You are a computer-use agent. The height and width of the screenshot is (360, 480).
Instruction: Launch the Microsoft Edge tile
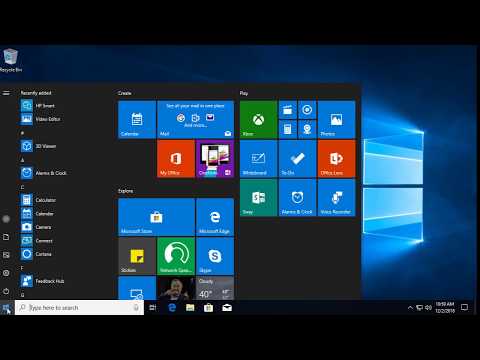[215, 217]
